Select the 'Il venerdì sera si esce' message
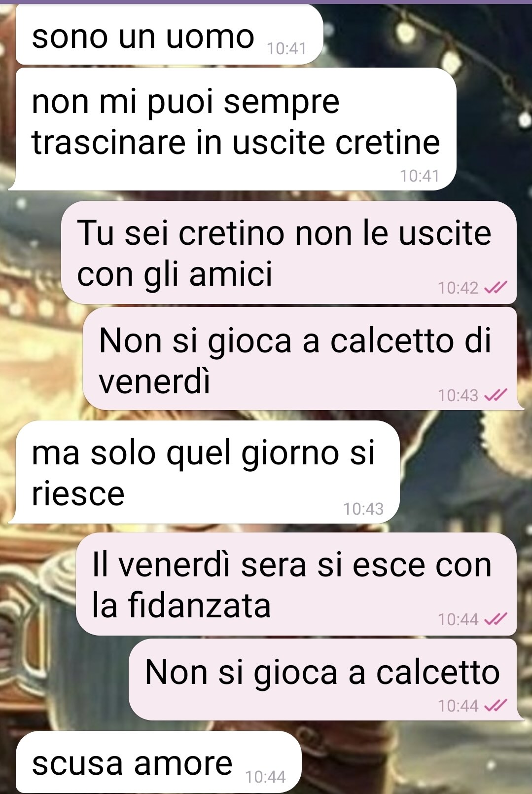Screen dimensions: 532x794 pyautogui.click(x=296, y=584)
